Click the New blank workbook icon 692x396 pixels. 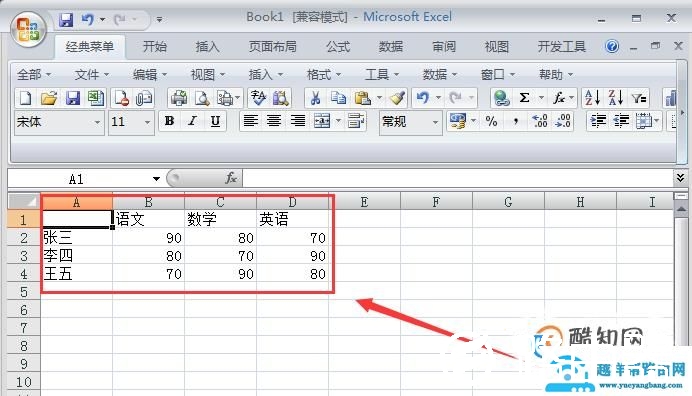25,98
